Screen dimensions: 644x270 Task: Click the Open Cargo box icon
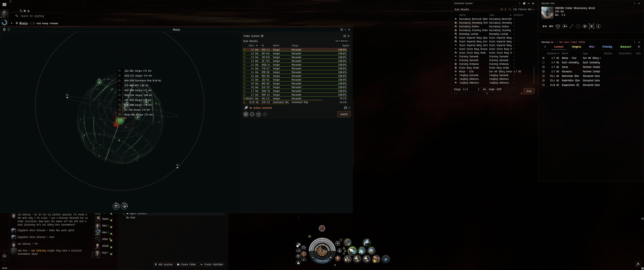tap(558, 26)
